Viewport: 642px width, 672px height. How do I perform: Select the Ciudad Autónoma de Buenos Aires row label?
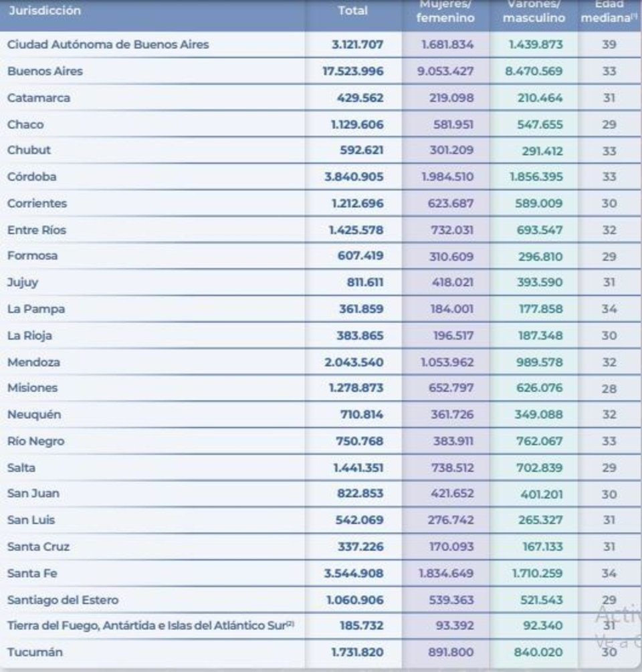tap(108, 45)
